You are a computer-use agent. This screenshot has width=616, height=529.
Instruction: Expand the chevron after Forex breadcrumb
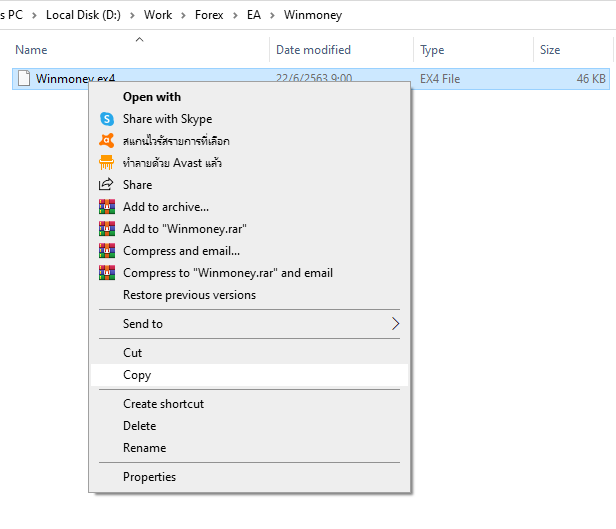pyautogui.click(x=235, y=15)
